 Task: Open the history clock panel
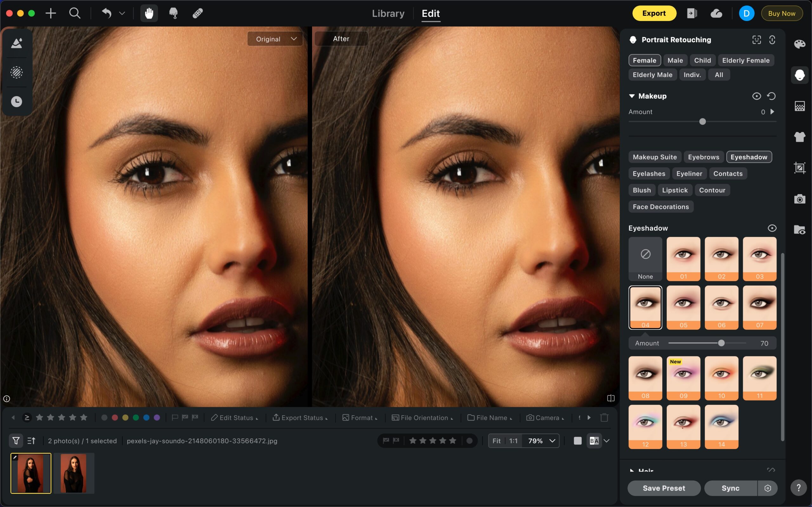coord(16,101)
